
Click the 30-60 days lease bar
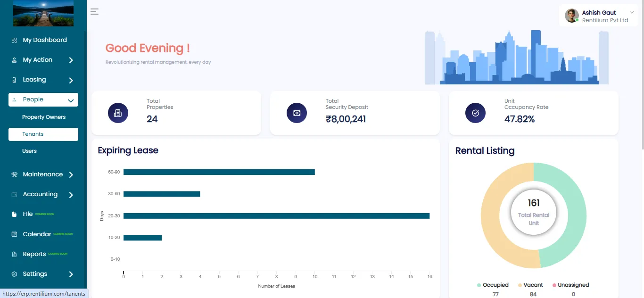pyautogui.click(x=162, y=194)
